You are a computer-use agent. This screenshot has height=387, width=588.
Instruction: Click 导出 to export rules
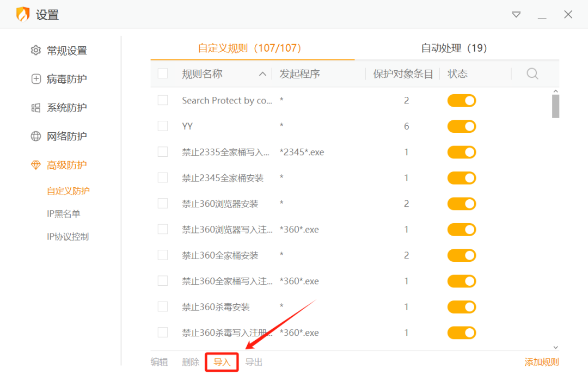(x=254, y=362)
